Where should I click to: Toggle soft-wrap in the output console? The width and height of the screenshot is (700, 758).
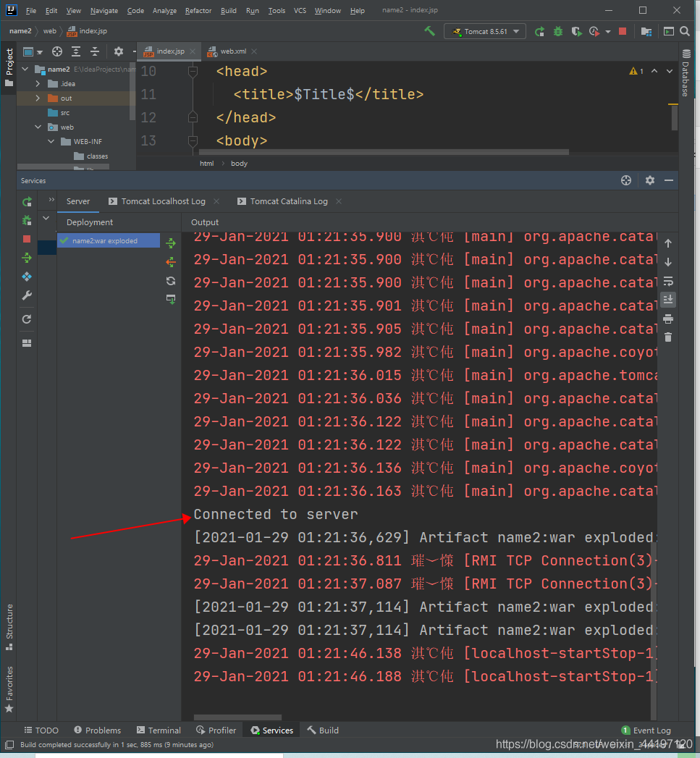tap(668, 281)
